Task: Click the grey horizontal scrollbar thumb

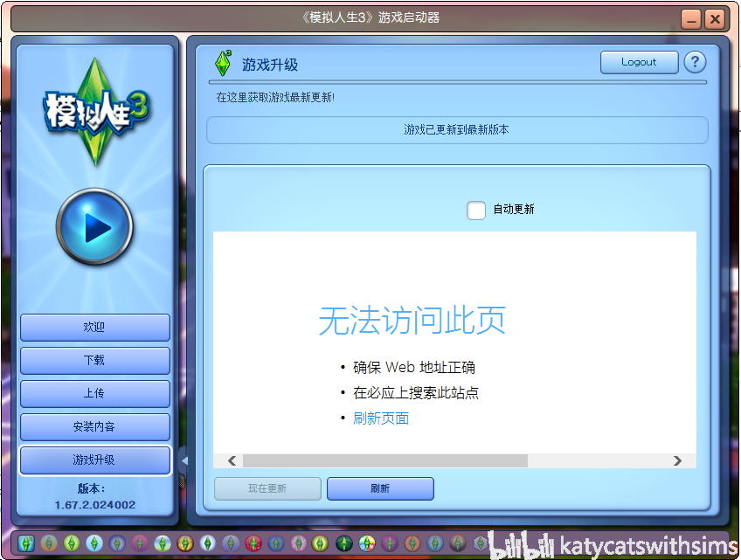Action: (385, 460)
